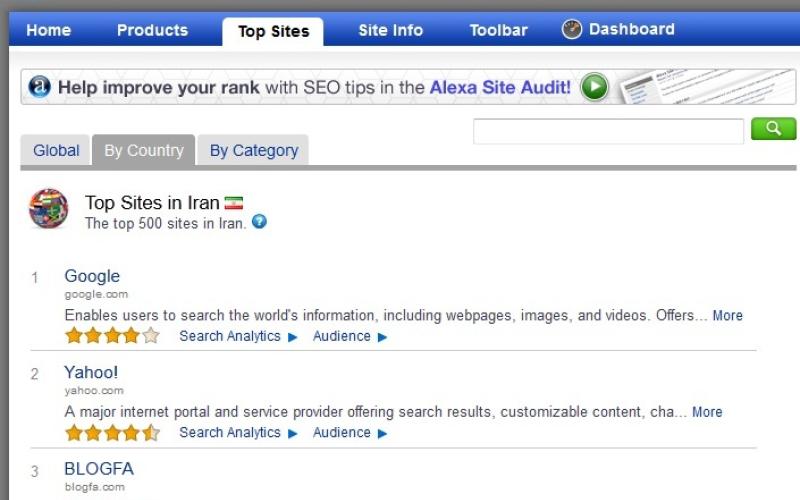This screenshot has width=800, height=500.
Task: Expand Google's description with More
Action: [727, 315]
